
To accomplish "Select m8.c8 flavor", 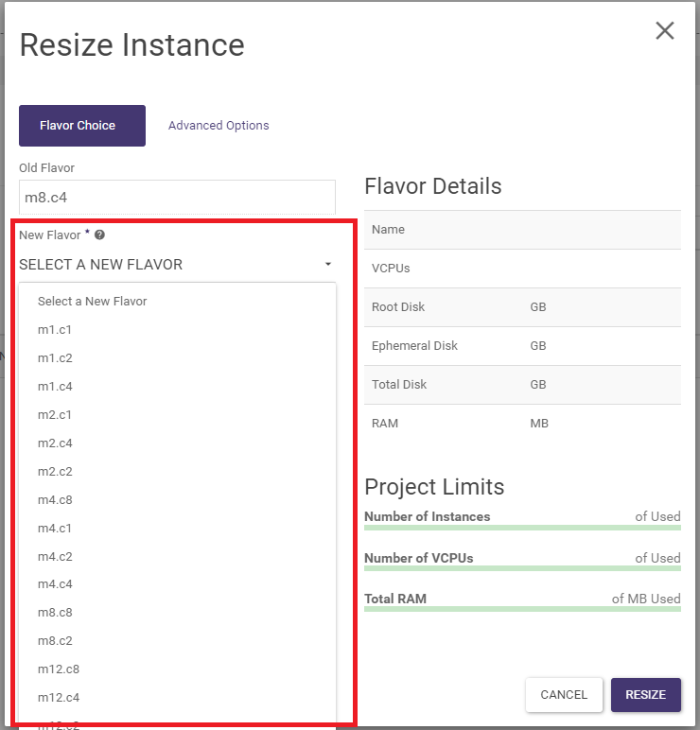I will 55,613.
